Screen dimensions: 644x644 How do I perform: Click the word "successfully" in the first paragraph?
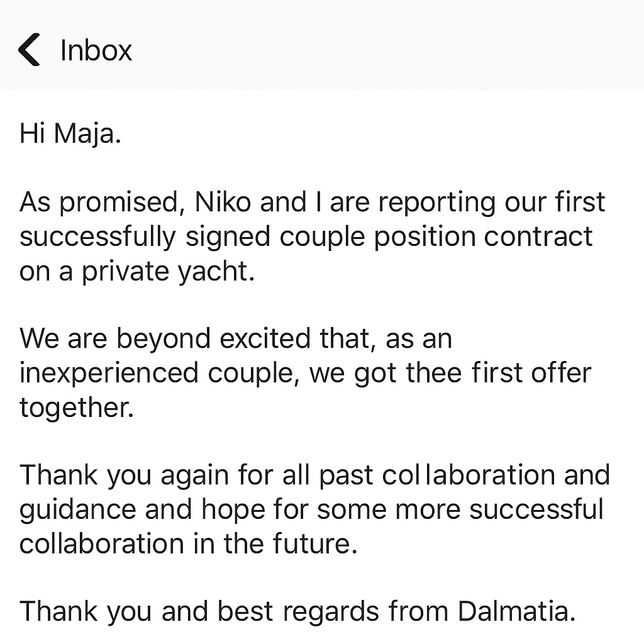(x=97, y=236)
